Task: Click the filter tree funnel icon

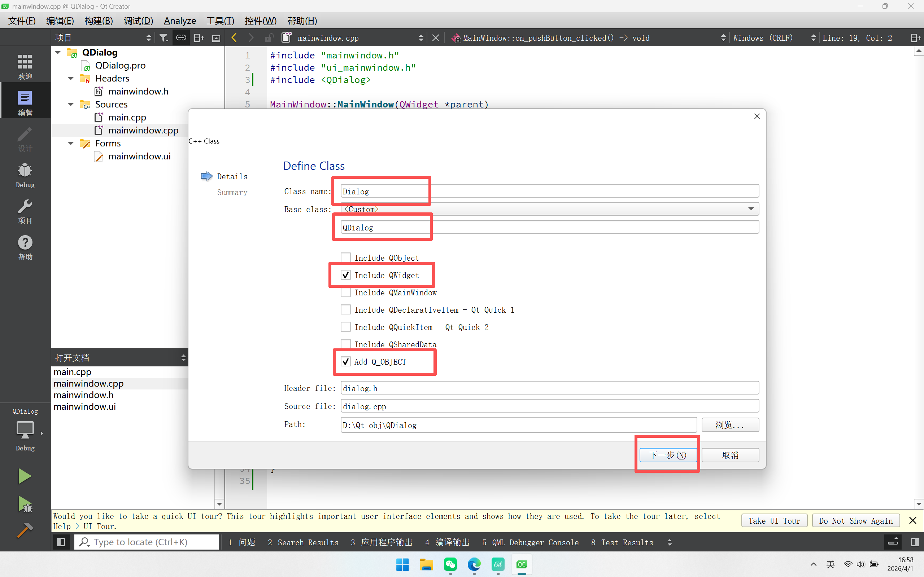Action: [x=164, y=38]
